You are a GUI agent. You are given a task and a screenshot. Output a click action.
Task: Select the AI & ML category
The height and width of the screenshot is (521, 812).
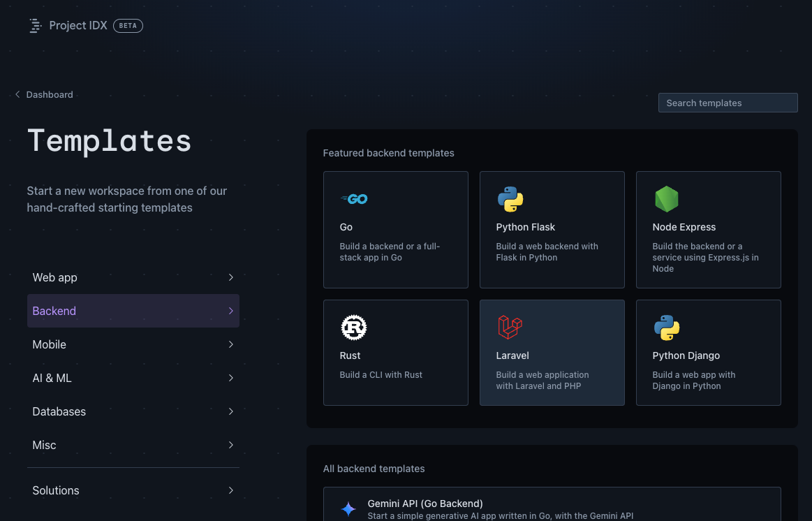click(133, 378)
